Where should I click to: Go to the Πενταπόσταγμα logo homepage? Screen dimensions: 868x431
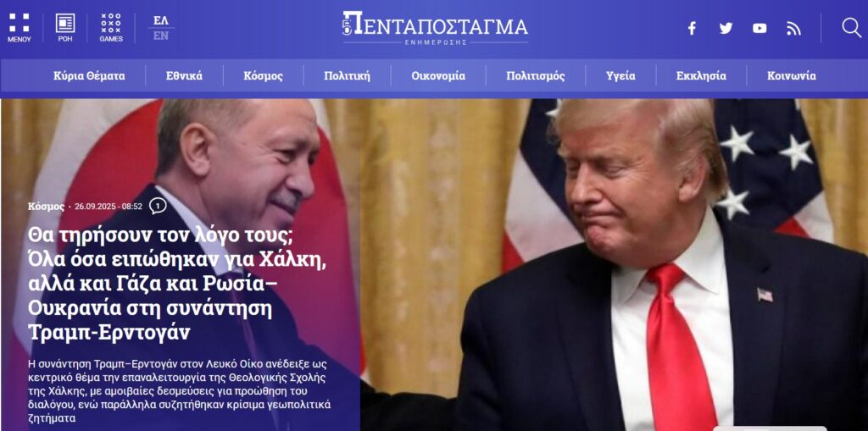(435, 27)
